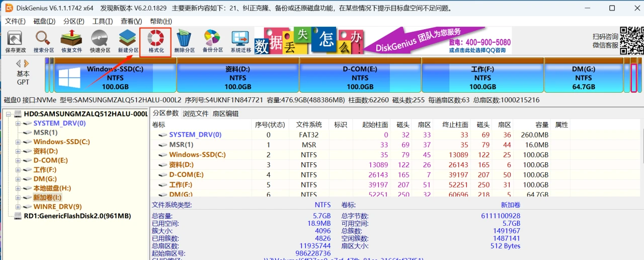Click FAT32 cell in the SYSTEM_DRV(0) row
The width and height of the screenshot is (644, 260).
[308, 135]
